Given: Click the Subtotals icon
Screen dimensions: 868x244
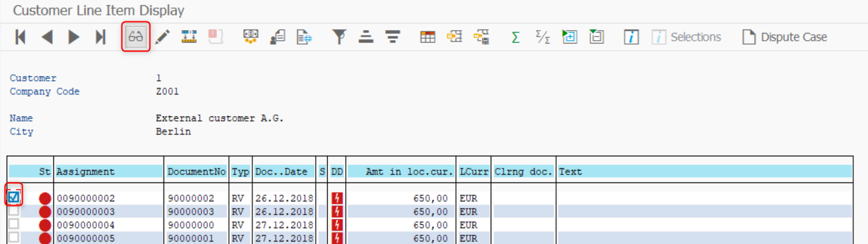Looking at the screenshot, I should pos(543,37).
